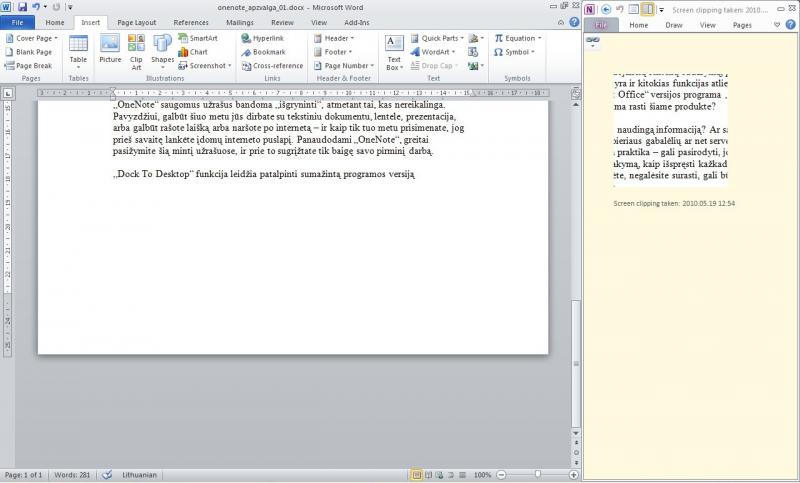The height and width of the screenshot is (483, 800).
Task: Insert a Cross-reference
Action: [x=272, y=66]
